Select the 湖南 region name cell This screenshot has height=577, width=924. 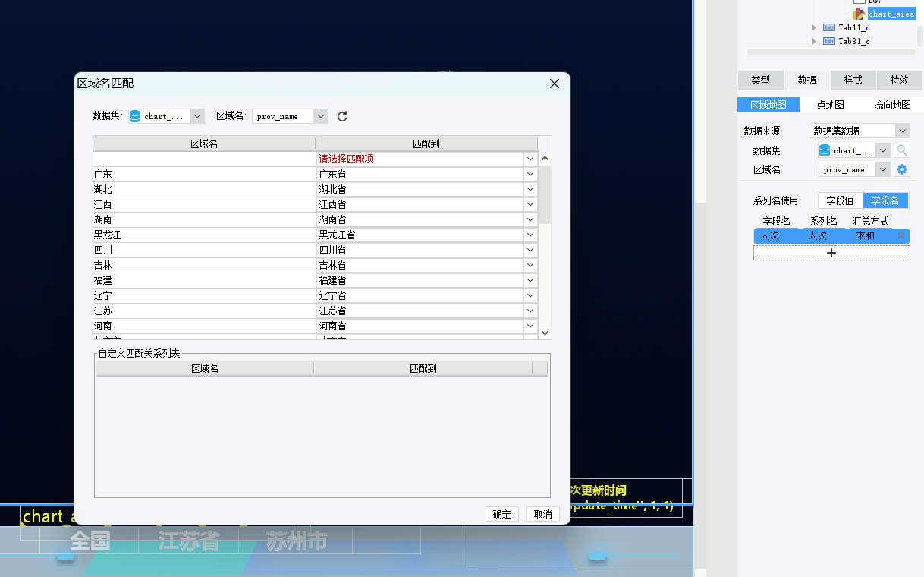pyautogui.click(x=204, y=219)
